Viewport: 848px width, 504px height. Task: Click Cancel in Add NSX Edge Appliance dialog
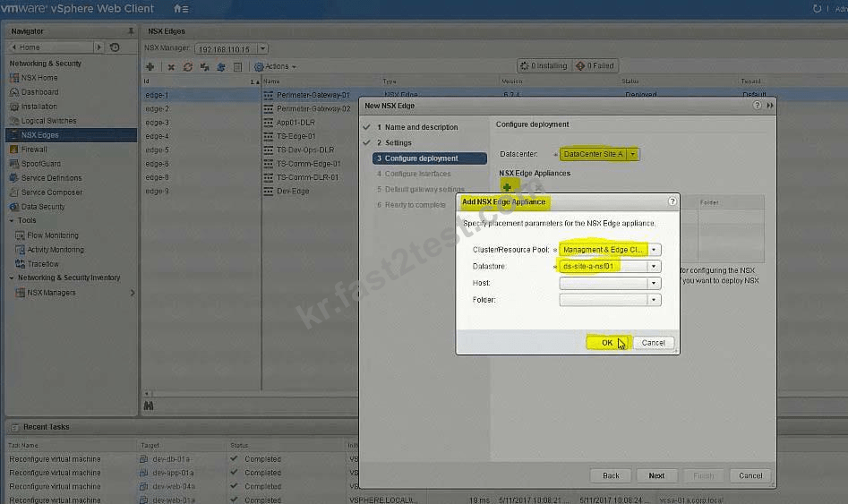click(654, 343)
